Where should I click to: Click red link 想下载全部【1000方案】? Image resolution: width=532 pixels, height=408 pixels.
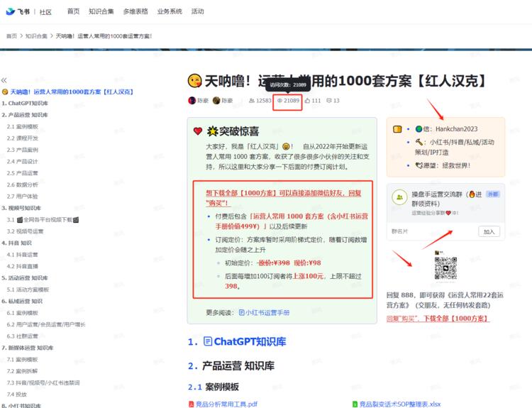coord(283,198)
